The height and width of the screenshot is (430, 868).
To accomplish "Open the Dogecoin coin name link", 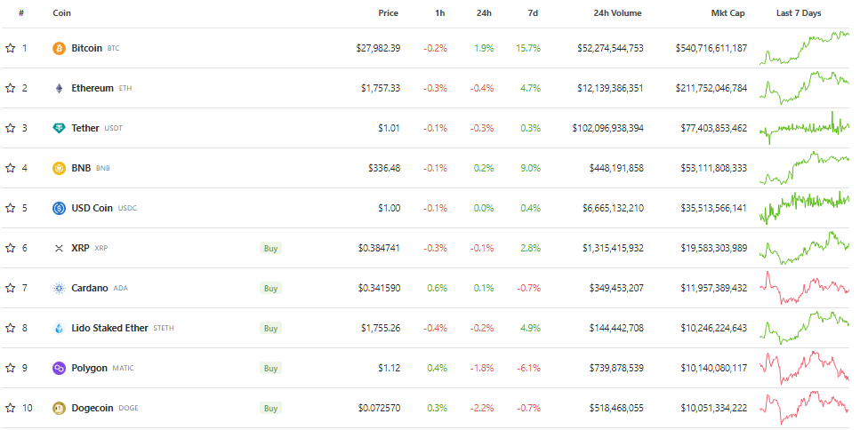I will click(x=92, y=408).
